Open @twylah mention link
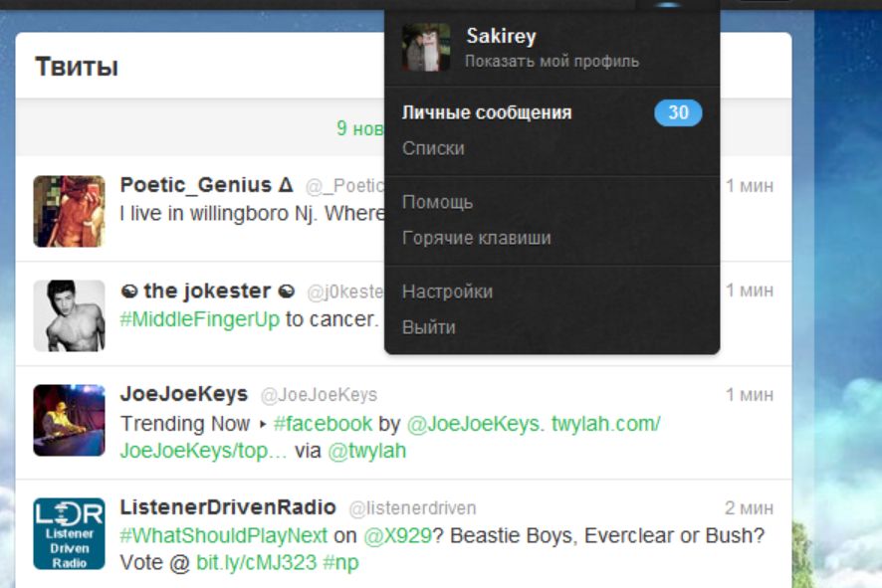The image size is (882, 588). (366, 451)
